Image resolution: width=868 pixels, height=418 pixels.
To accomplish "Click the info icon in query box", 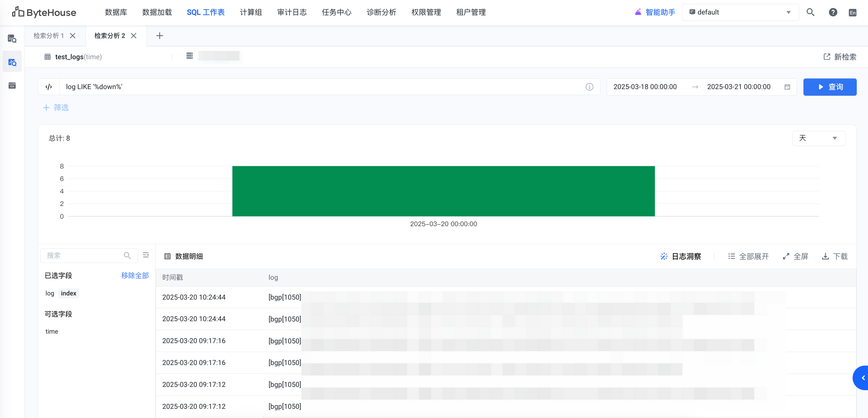I will 589,87.
